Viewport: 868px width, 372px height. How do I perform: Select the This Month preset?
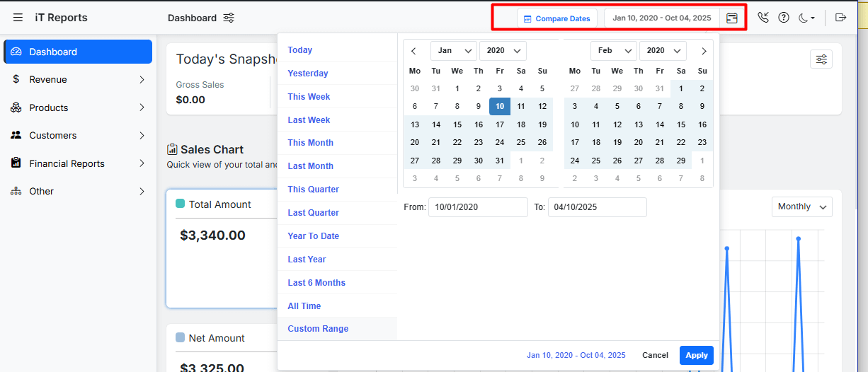click(x=337, y=143)
